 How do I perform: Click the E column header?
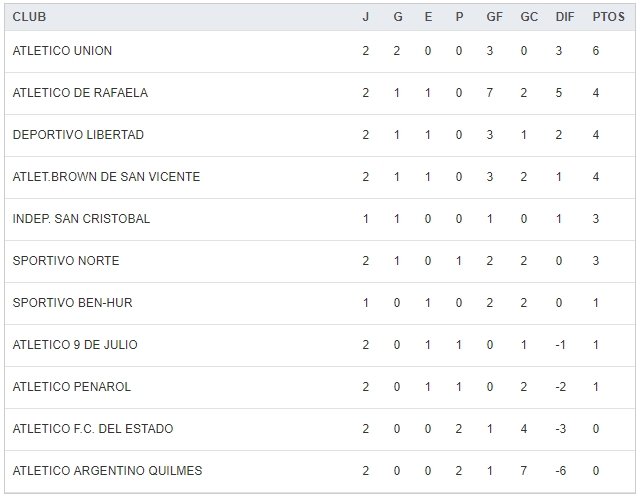[x=428, y=17]
